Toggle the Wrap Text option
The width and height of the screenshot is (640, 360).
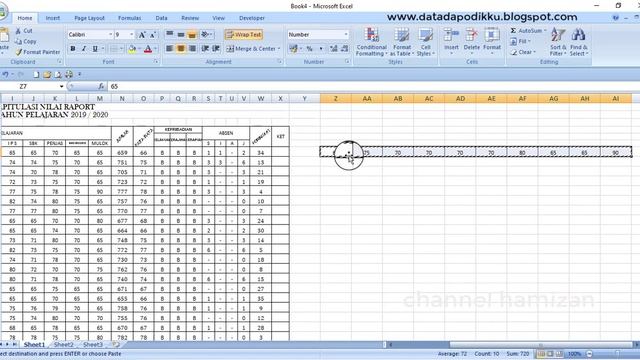[x=243, y=35]
